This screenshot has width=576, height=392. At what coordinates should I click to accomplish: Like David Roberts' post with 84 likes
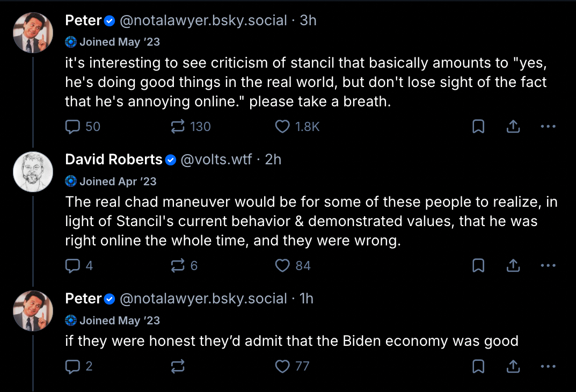(x=283, y=265)
